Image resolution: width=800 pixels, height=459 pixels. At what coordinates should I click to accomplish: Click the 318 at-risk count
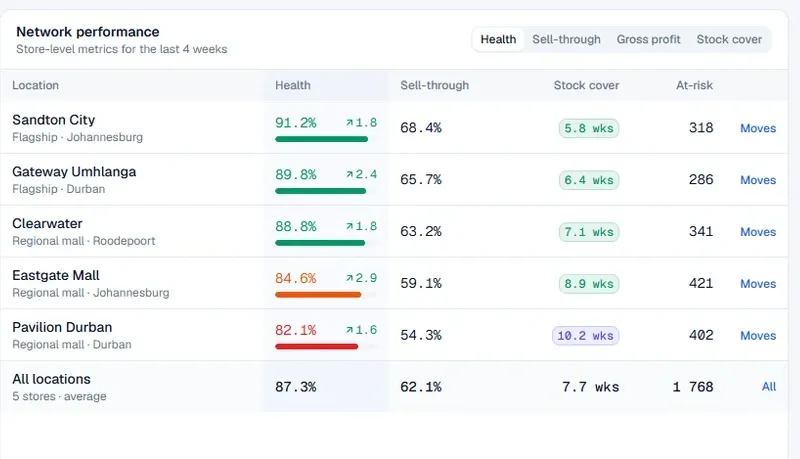[x=701, y=128]
